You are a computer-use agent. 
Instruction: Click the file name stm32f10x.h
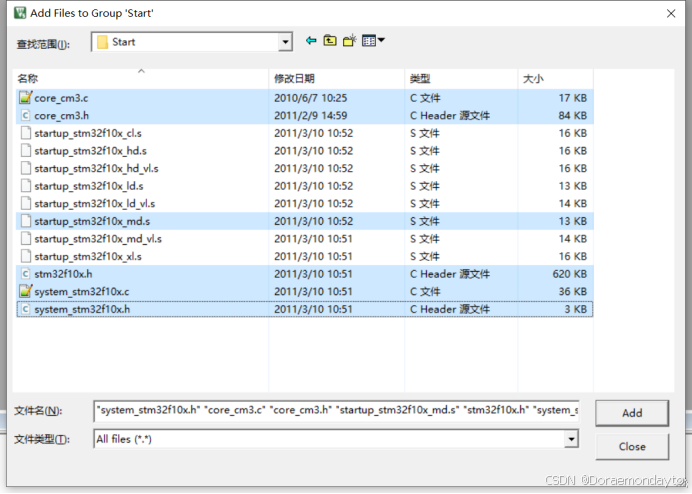coord(63,274)
